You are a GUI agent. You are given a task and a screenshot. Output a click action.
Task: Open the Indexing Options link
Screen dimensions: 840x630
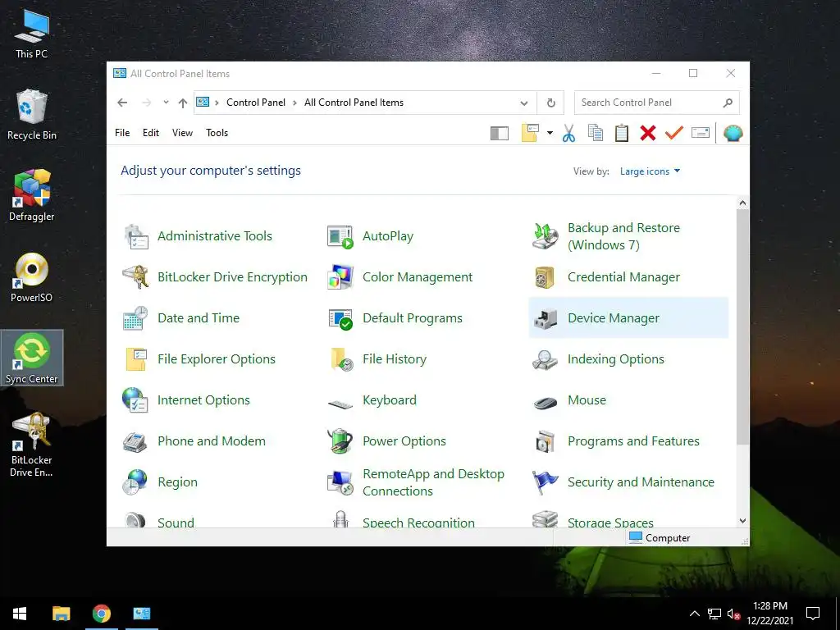coord(615,359)
